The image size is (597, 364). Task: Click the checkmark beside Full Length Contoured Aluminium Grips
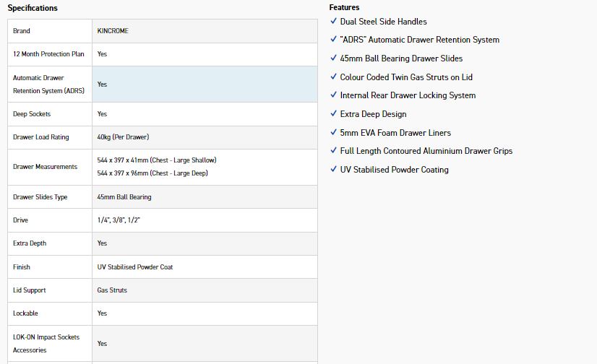pos(333,151)
